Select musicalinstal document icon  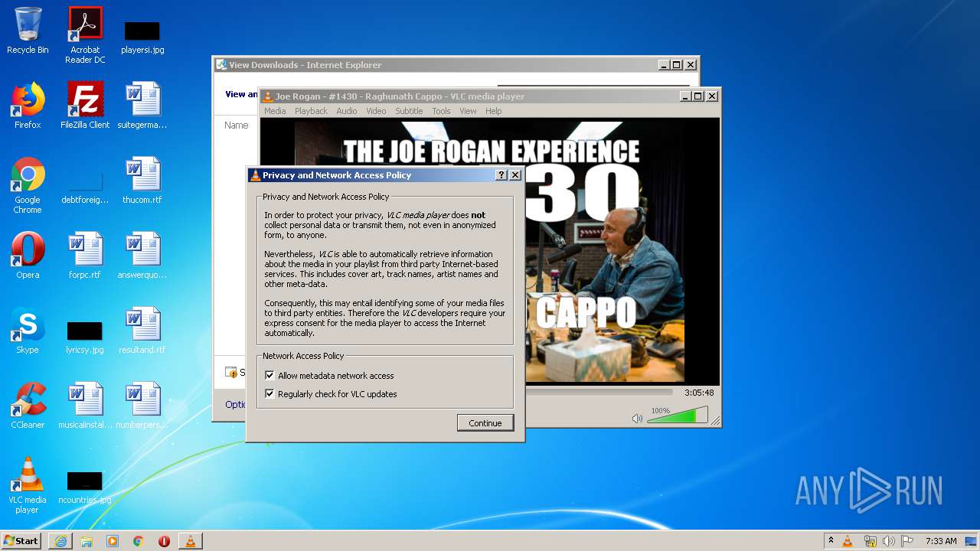click(85, 406)
